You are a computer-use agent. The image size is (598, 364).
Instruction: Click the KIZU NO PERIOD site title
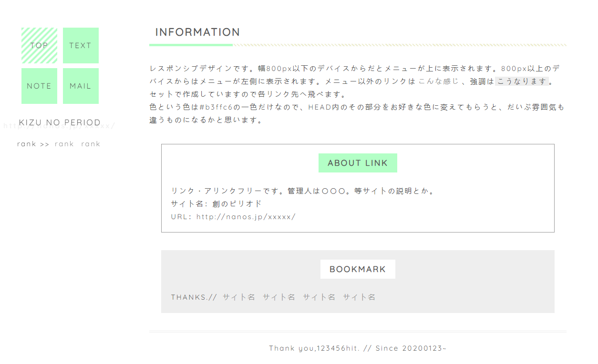pos(60,122)
